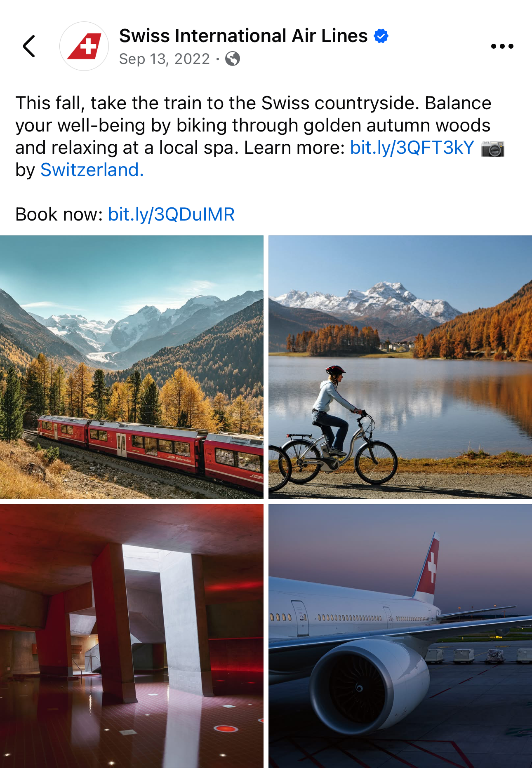Open the Swiss International Air Lines page name
Viewport: 532px width, 773px height.
(x=243, y=36)
